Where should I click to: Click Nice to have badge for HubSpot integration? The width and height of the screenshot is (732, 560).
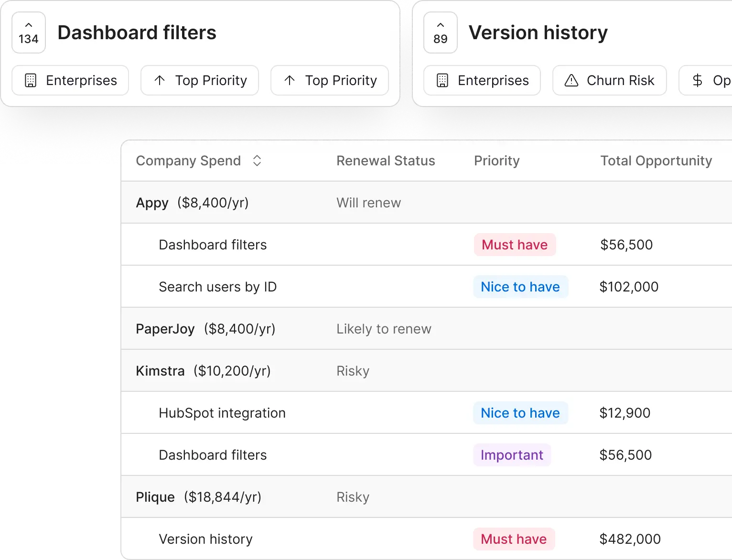pyautogui.click(x=520, y=413)
